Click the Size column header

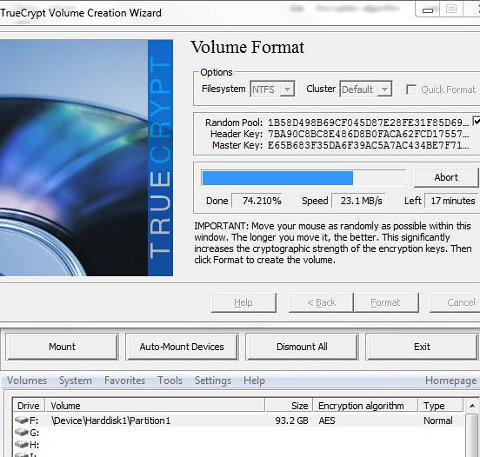[289, 406]
